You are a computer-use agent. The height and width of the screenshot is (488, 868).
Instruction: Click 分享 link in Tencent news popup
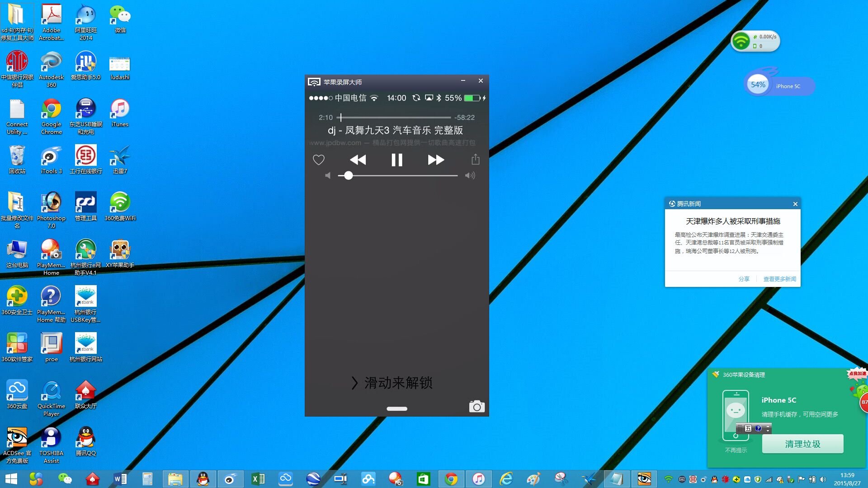744,279
